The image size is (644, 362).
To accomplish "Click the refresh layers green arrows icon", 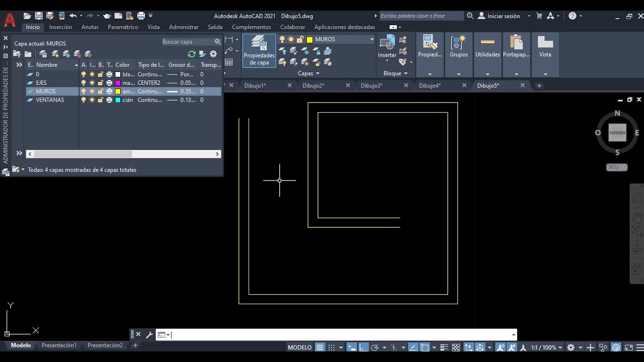I will (x=191, y=54).
